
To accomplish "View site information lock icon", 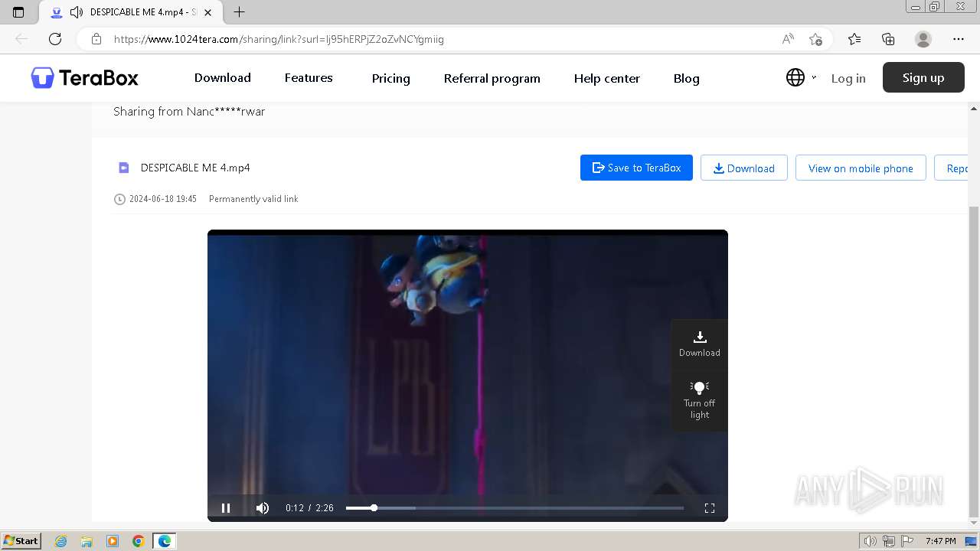I will (96, 39).
